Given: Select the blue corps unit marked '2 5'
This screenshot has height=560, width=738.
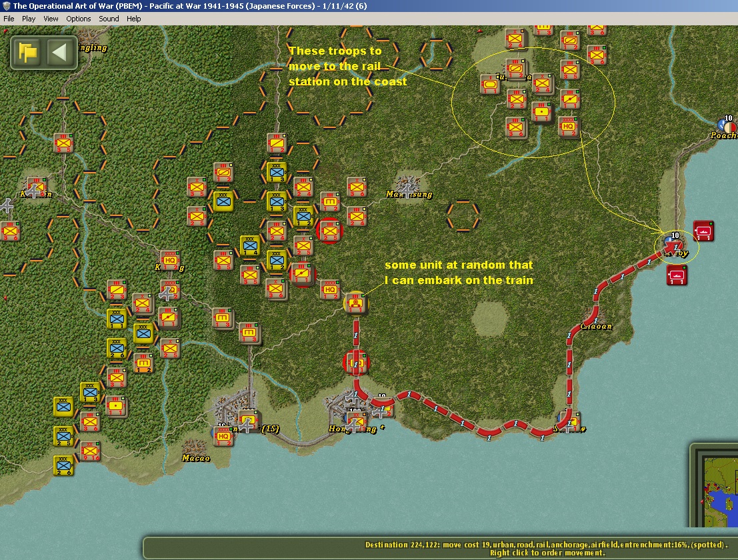Looking at the screenshot, I should (63, 436).
